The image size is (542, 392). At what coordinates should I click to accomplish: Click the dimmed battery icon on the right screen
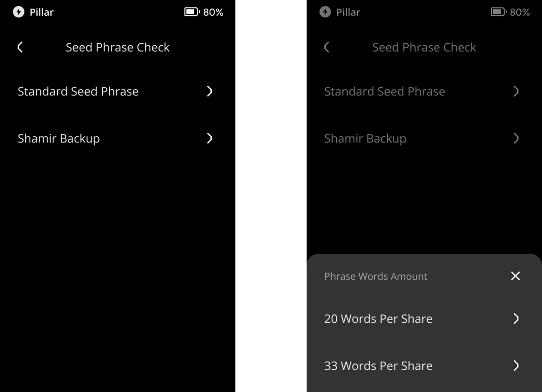pyautogui.click(x=498, y=12)
